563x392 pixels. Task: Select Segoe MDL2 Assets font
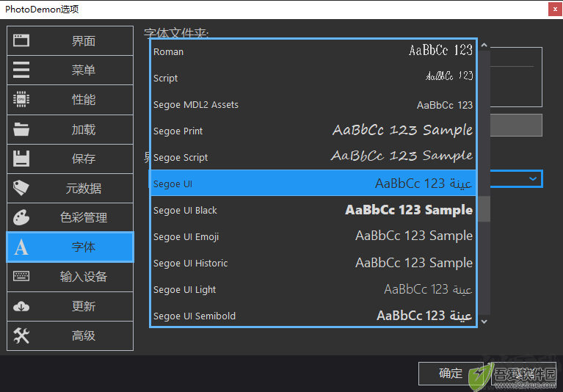pyautogui.click(x=313, y=104)
